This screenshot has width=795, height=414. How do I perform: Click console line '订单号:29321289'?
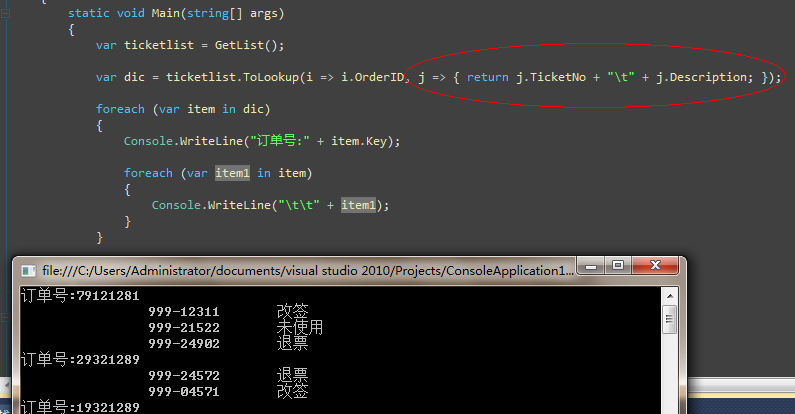click(x=80, y=359)
